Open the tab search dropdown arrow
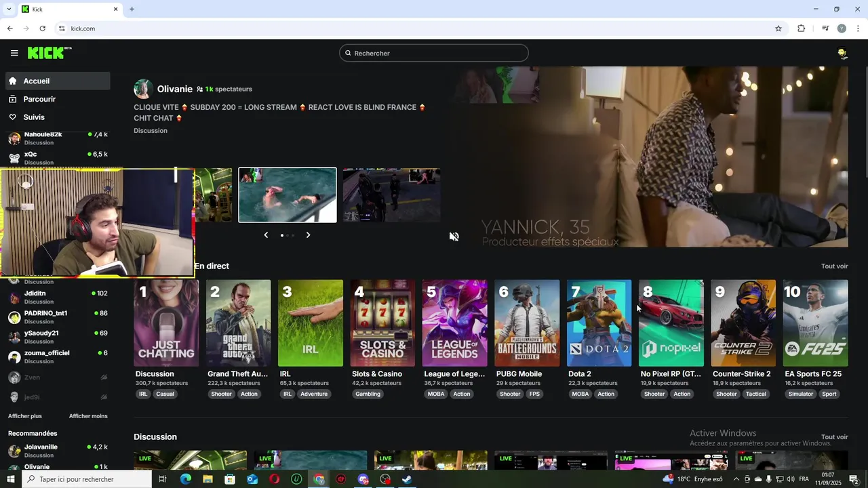This screenshot has width=868, height=488. click(x=8, y=9)
